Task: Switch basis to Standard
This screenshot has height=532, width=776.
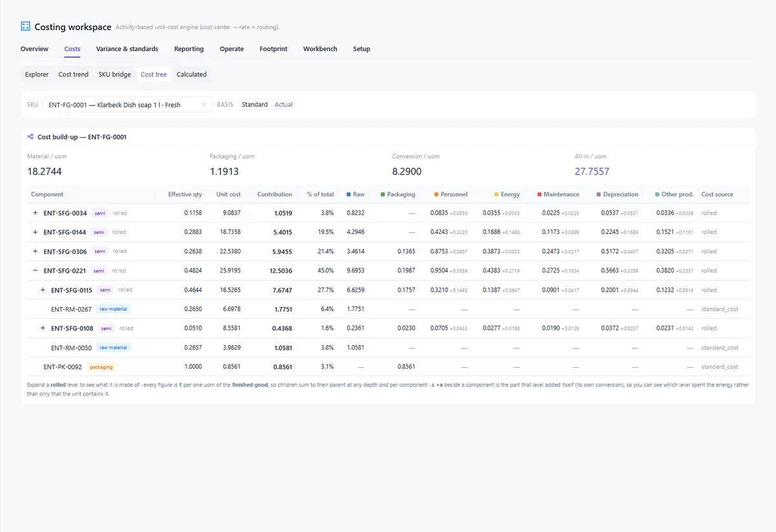Action: point(255,104)
